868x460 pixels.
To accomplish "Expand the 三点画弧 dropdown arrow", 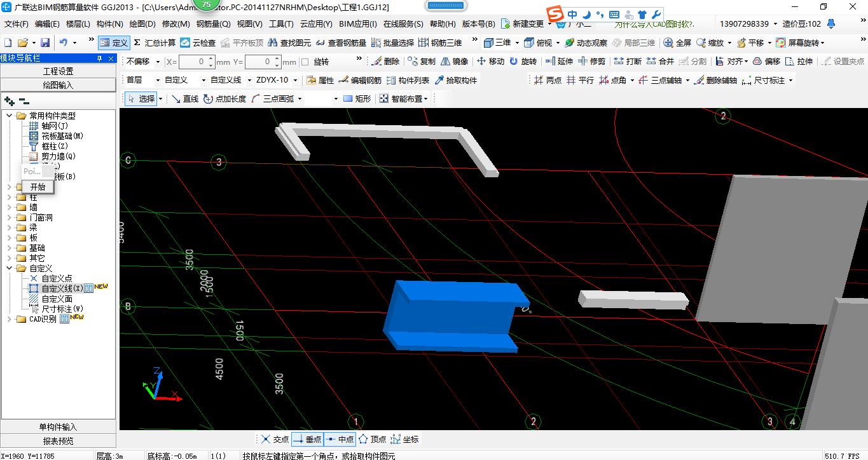I will pos(298,99).
